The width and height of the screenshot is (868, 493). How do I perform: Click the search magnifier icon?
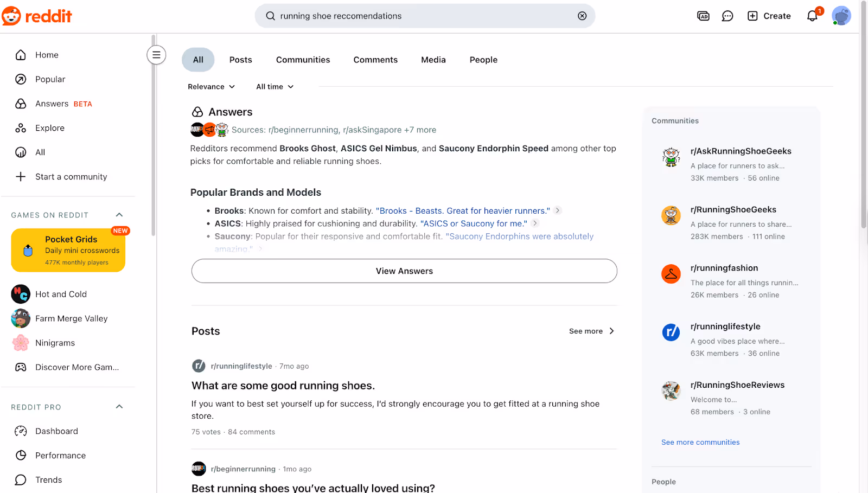[270, 16]
